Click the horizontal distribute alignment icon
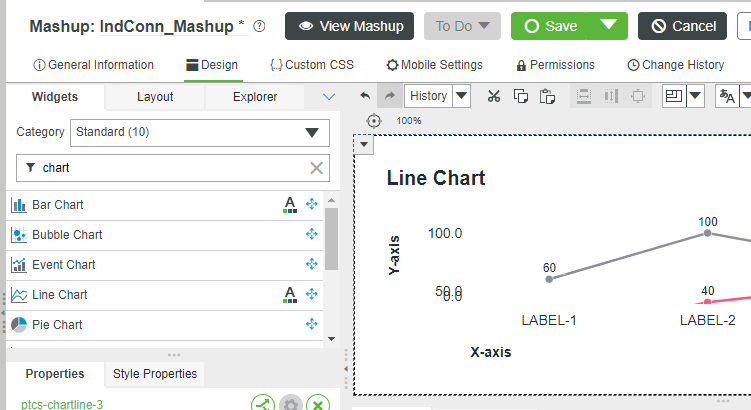The width and height of the screenshot is (751, 410). (611, 96)
